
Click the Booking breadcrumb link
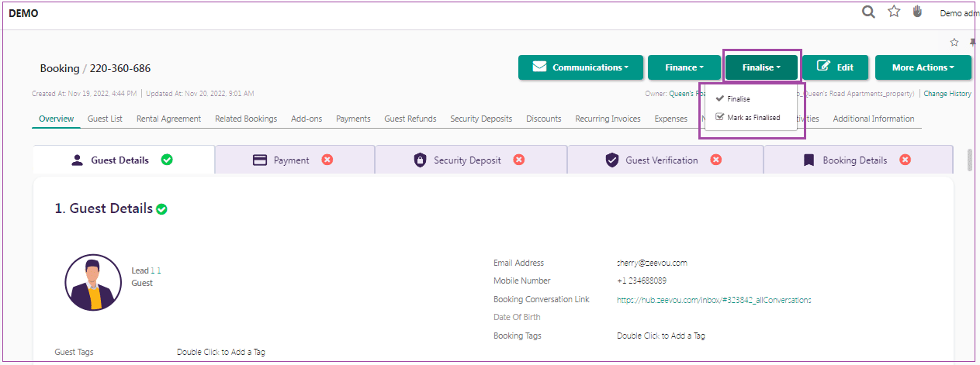[60, 68]
